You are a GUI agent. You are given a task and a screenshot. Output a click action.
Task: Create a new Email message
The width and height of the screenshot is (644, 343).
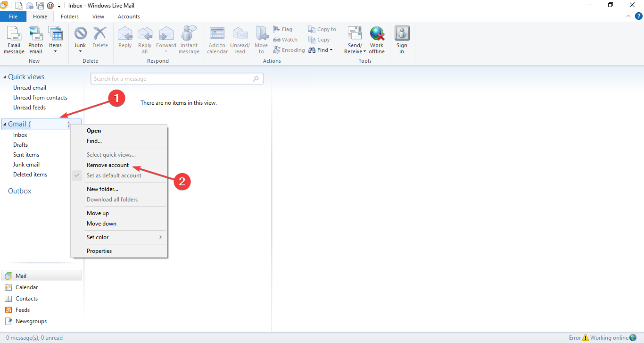(14, 40)
